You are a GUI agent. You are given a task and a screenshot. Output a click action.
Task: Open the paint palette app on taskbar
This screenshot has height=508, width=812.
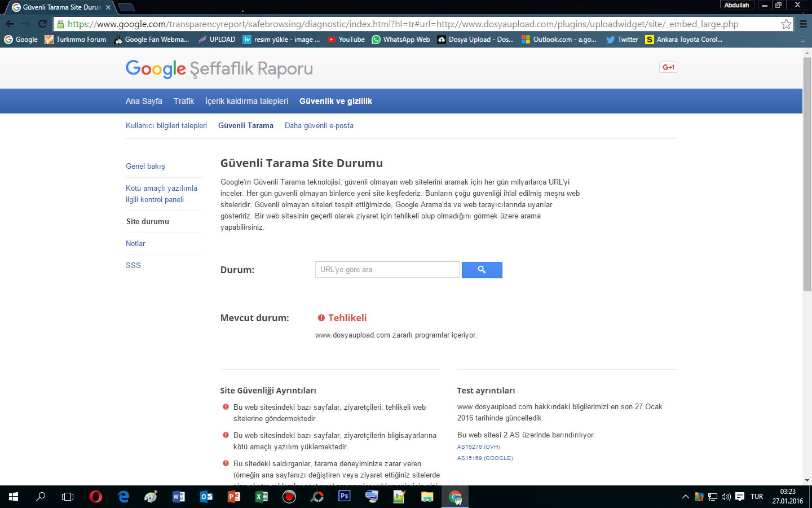coord(151,497)
